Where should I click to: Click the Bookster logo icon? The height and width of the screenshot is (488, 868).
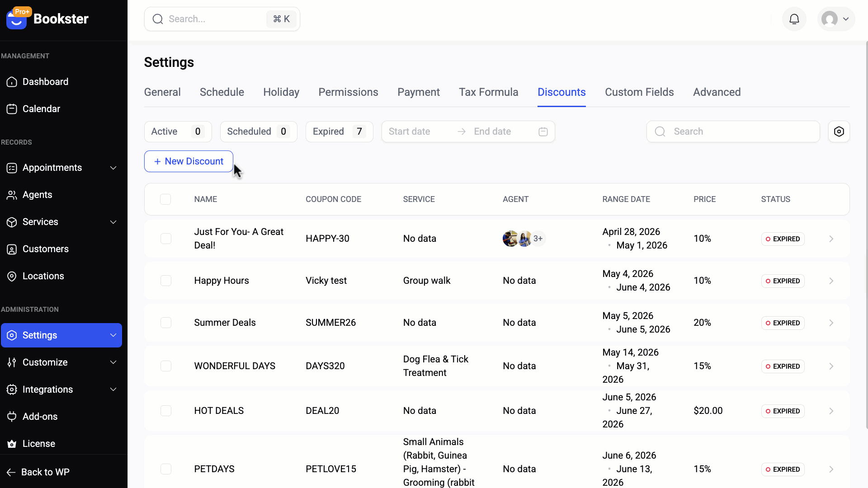[17, 19]
